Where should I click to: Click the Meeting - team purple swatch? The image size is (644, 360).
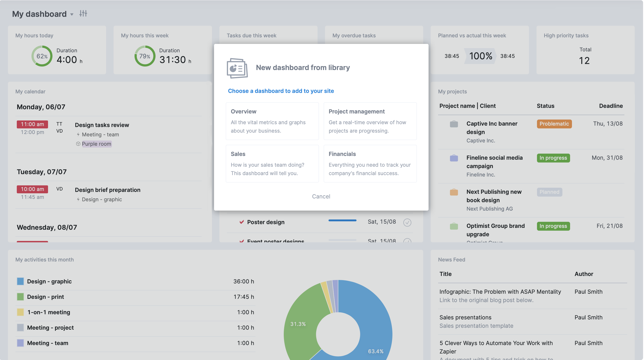20,343
